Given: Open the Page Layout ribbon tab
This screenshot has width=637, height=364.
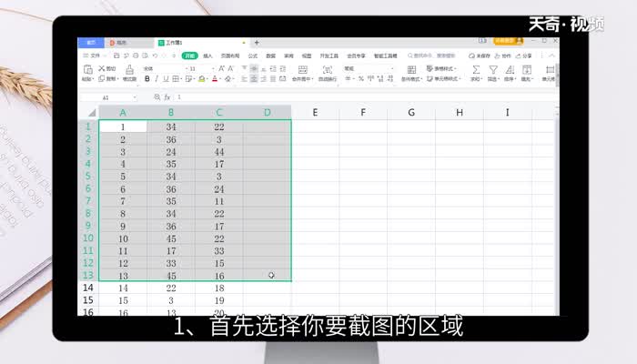Looking at the screenshot, I should pos(230,56).
